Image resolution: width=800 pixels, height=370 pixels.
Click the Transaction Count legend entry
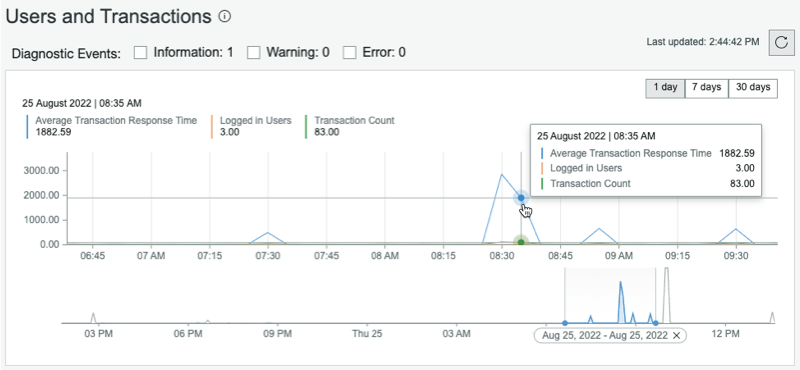350,126
